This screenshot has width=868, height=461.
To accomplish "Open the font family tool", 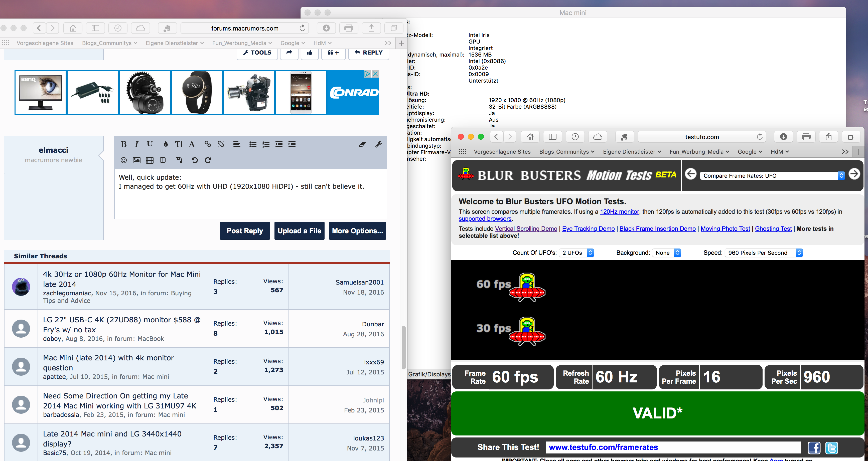I will click(x=192, y=144).
